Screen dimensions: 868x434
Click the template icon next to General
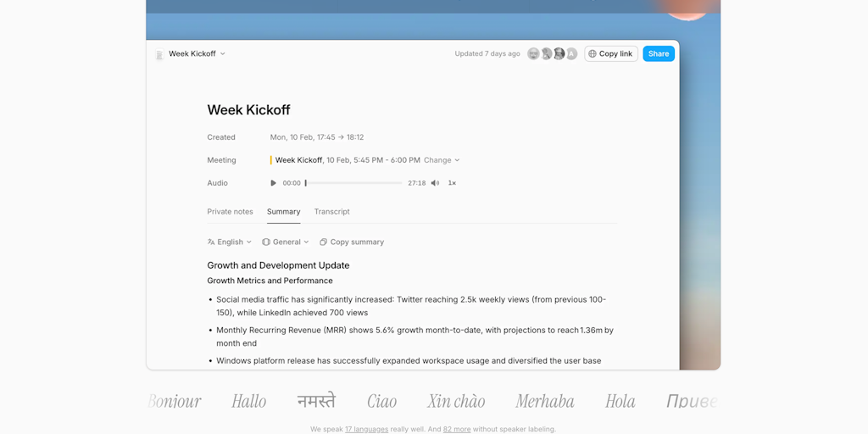pos(266,242)
